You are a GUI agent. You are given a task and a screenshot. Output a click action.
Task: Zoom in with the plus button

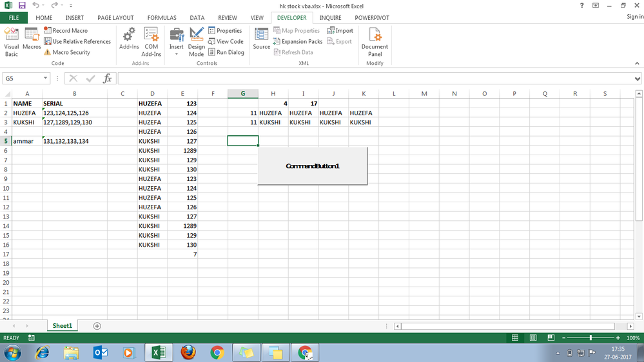tap(618, 338)
